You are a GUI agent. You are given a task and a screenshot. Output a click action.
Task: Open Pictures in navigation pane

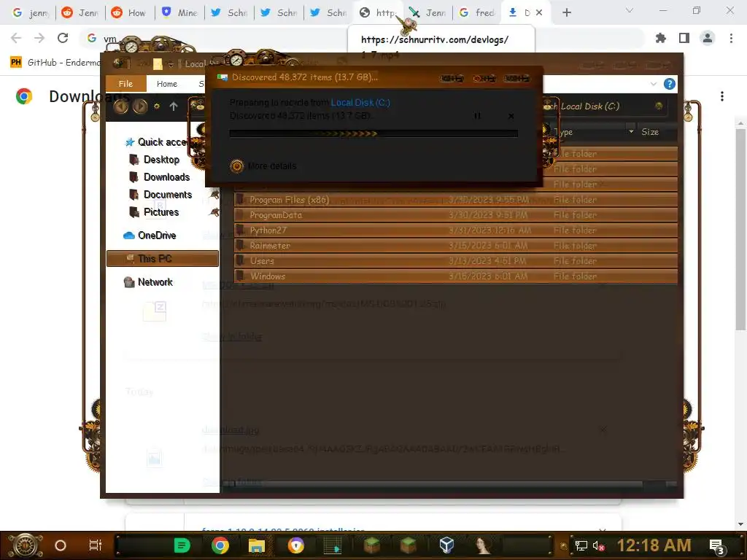coord(155,212)
